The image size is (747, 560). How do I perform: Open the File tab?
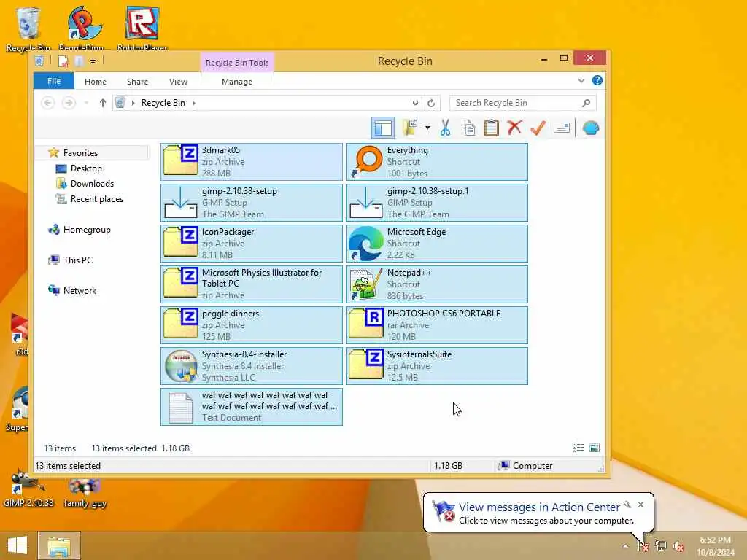click(x=54, y=81)
